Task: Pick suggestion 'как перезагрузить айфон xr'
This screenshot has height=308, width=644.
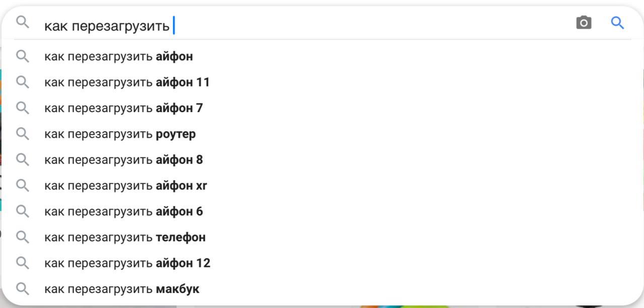Action: pos(322,186)
